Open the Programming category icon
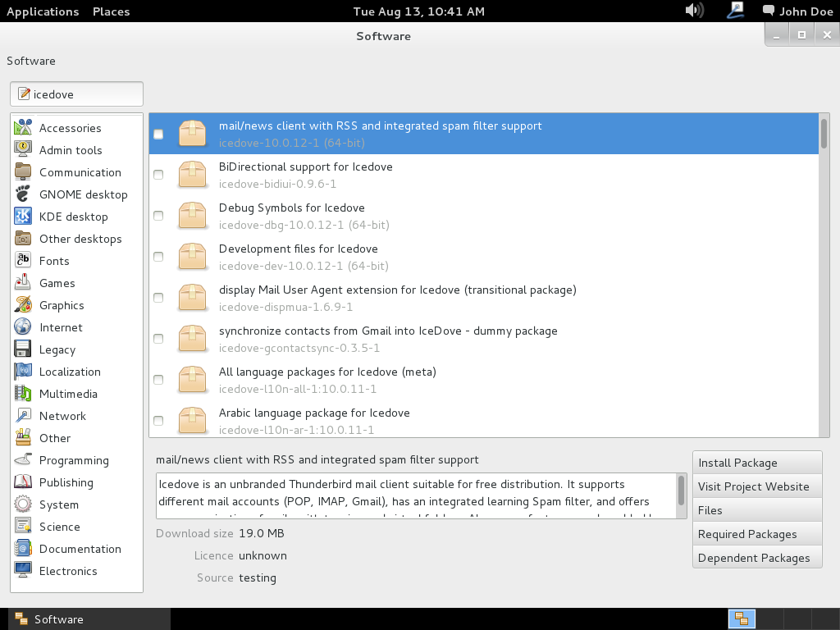 tap(23, 459)
